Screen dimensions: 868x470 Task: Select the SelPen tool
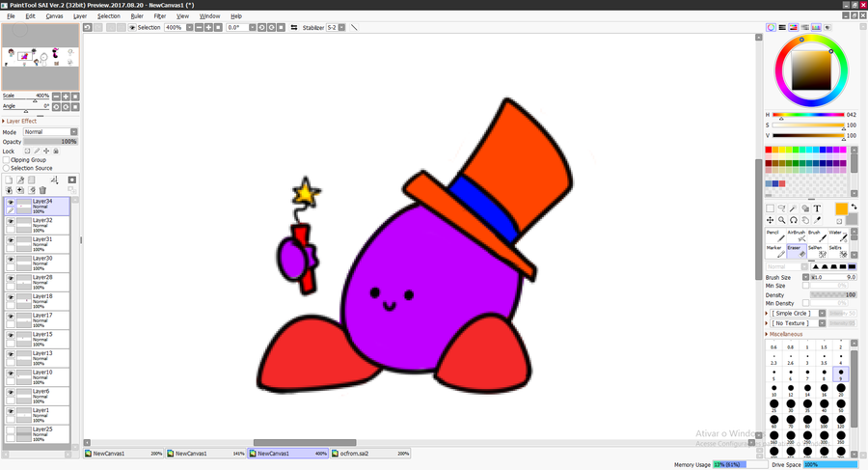(817, 251)
